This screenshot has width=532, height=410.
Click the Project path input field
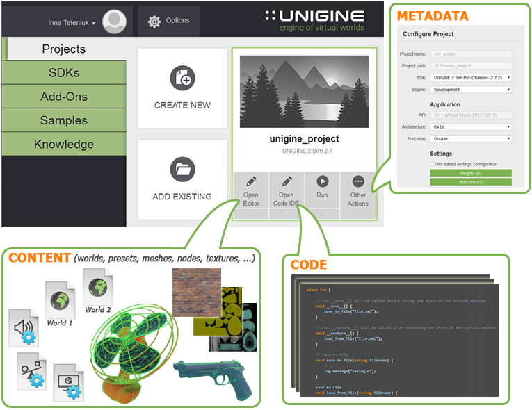point(471,66)
